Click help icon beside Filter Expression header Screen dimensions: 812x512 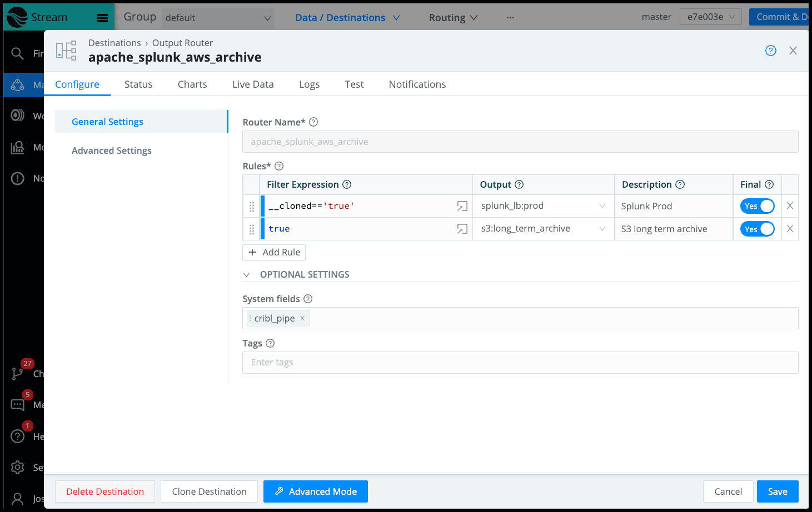click(347, 184)
